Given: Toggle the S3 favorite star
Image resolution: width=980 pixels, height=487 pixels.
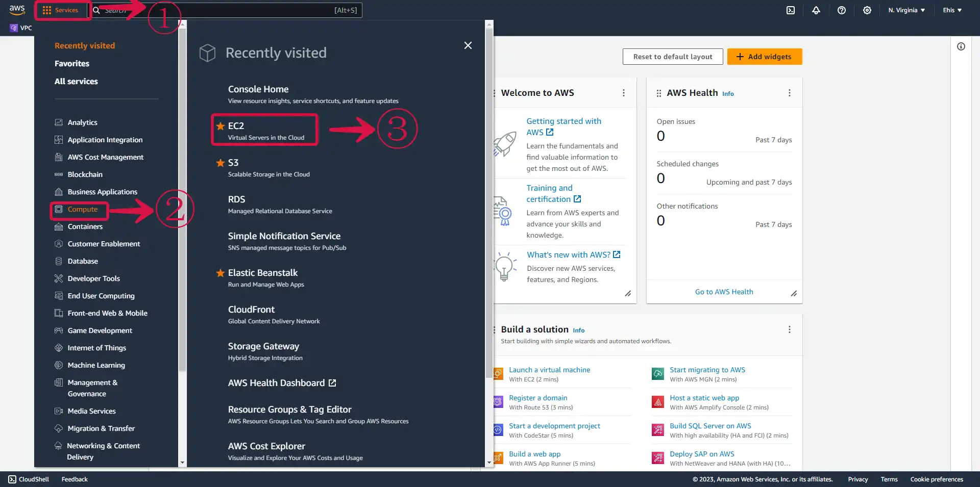Looking at the screenshot, I should tap(220, 163).
